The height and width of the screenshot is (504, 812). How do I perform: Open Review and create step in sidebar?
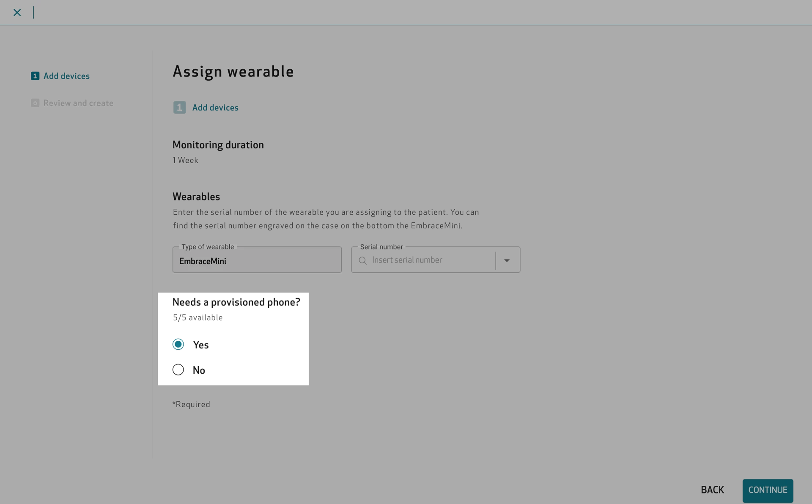[x=78, y=103]
